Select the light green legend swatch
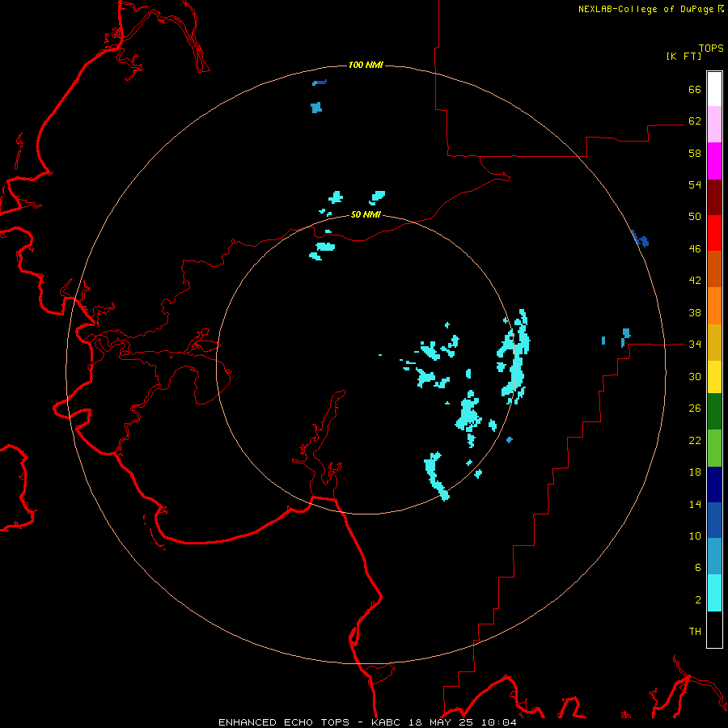Viewport: 728px width, 728px height. click(x=714, y=448)
